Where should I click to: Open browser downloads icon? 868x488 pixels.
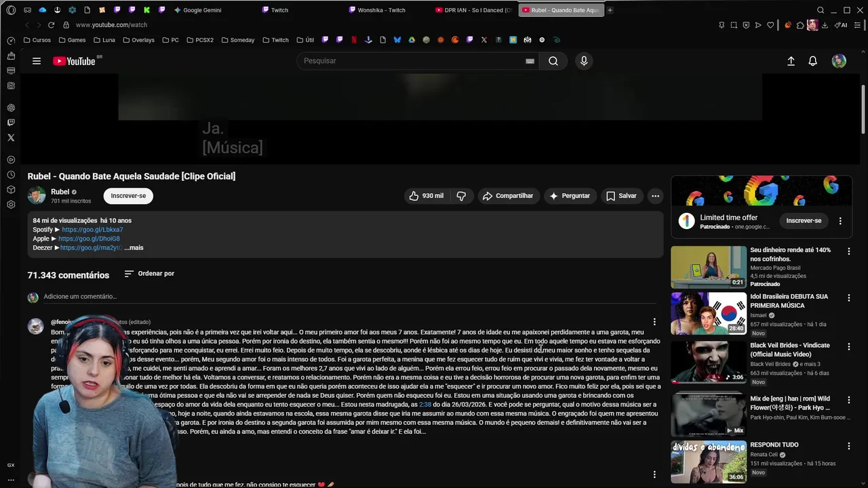point(825,25)
